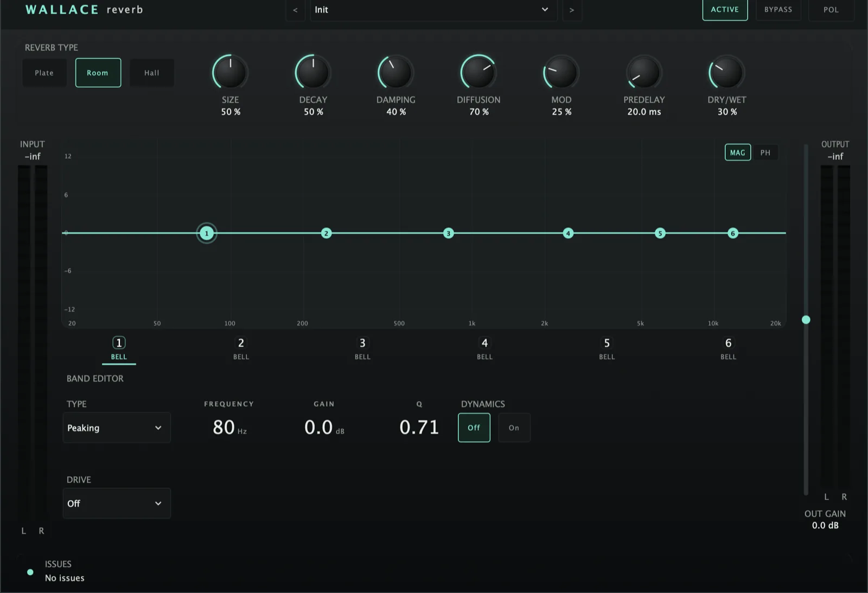Click the PREDELAY 20.0 ms value
868x593 pixels.
tap(644, 112)
